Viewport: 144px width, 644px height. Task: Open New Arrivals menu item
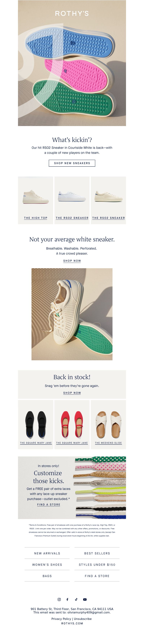click(x=47, y=553)
